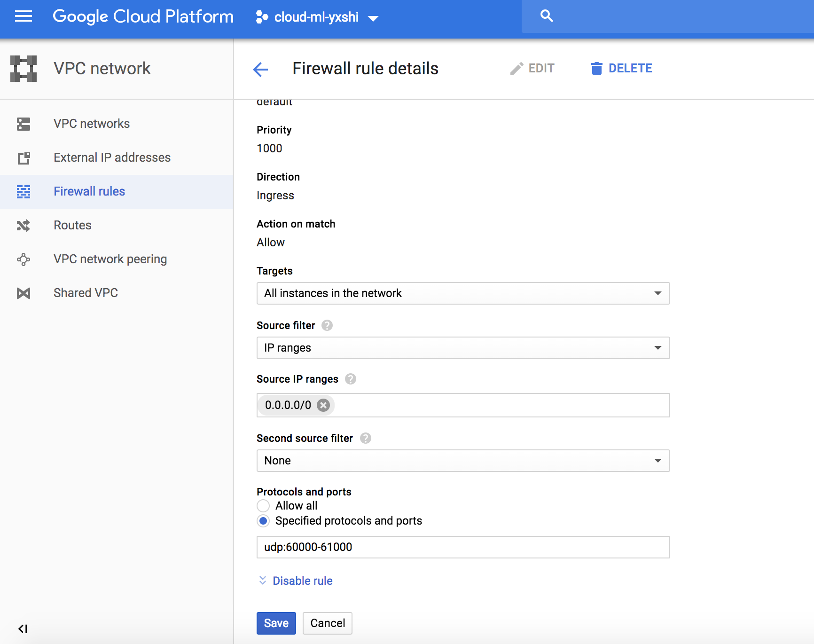Open Source filter help tooltip
This screenshot has width=814, height=644.
point(327,325)
